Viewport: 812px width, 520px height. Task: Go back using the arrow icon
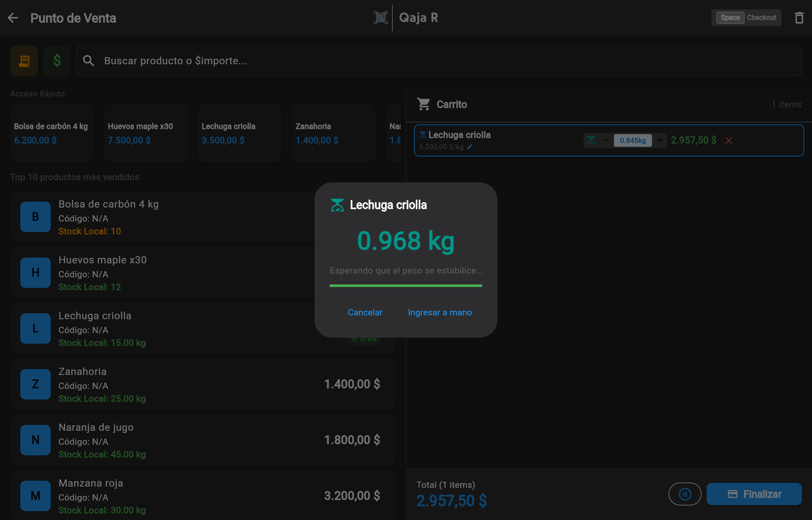pos(13,18)
